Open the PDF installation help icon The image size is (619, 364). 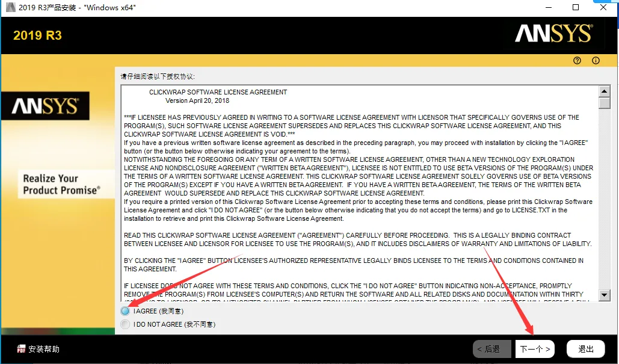[x=21, y=349]
